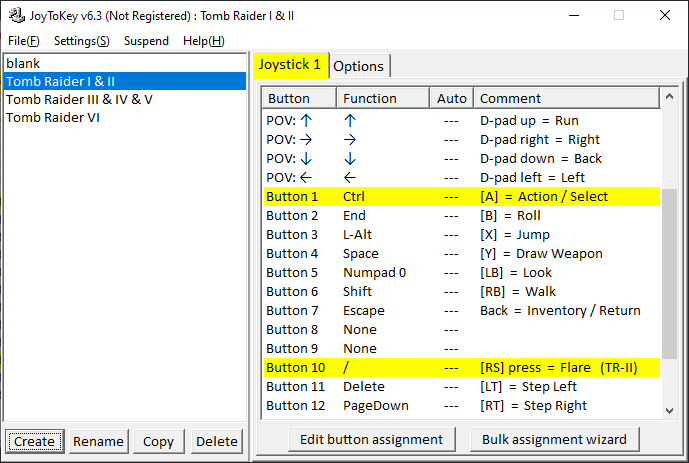Delete the selected profile
689x463 pixels.
pos(216,441)
